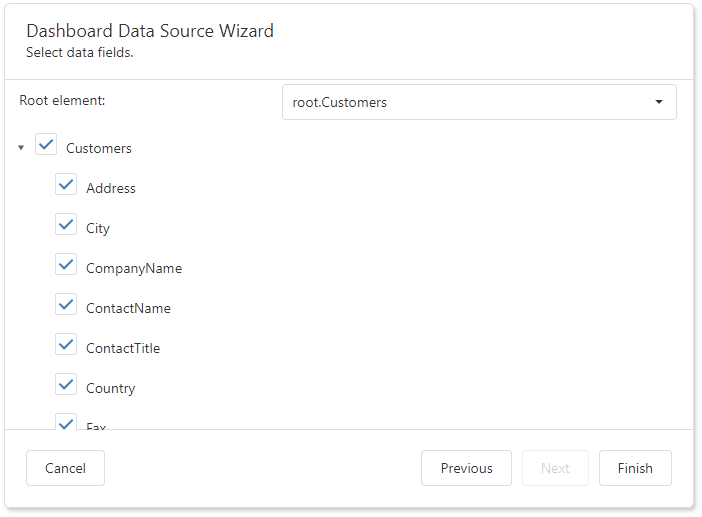
Task: Click the root.Customers combo box field
Action: 460,102
